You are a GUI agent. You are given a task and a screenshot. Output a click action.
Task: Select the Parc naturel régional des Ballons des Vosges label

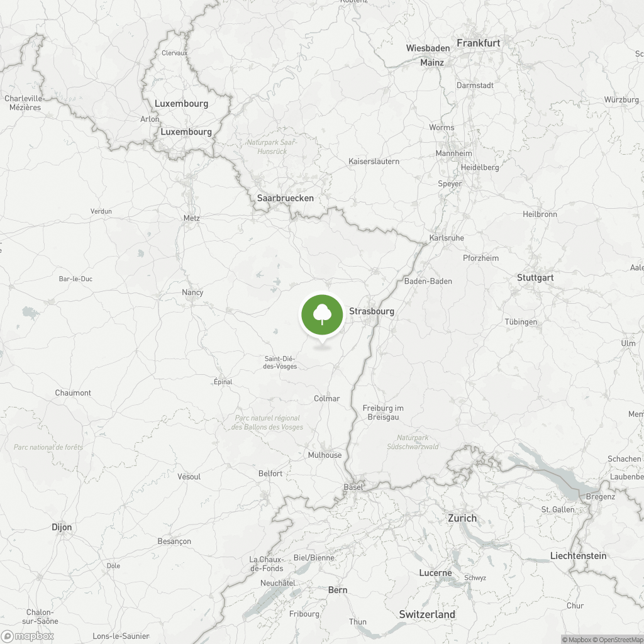pyautogui.click(x=267, y=423)
